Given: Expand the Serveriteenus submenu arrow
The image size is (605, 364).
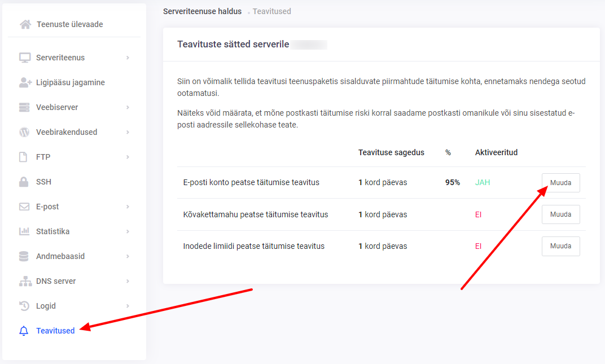Looking at the screenshot, I should (x=128, y=58).
